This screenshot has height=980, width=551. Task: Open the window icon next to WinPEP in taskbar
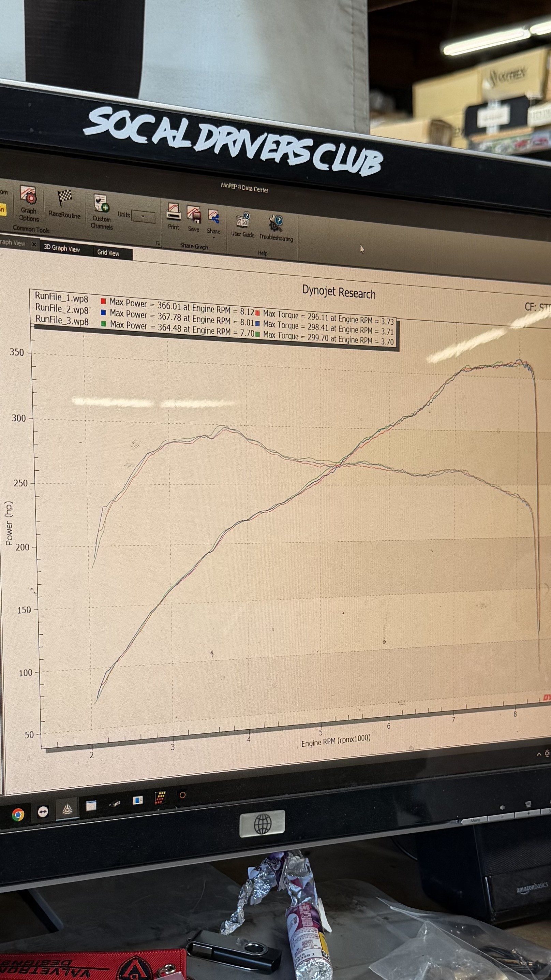tap(91, 805)
